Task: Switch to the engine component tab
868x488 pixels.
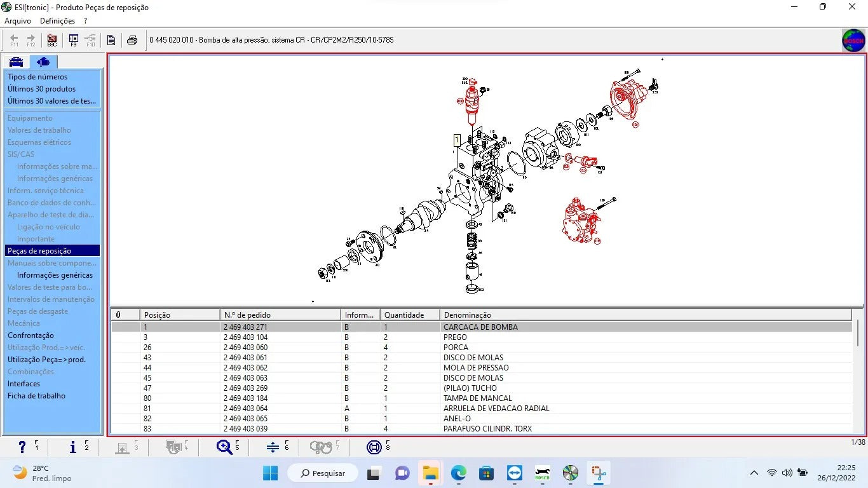Action: pos(43,62)
